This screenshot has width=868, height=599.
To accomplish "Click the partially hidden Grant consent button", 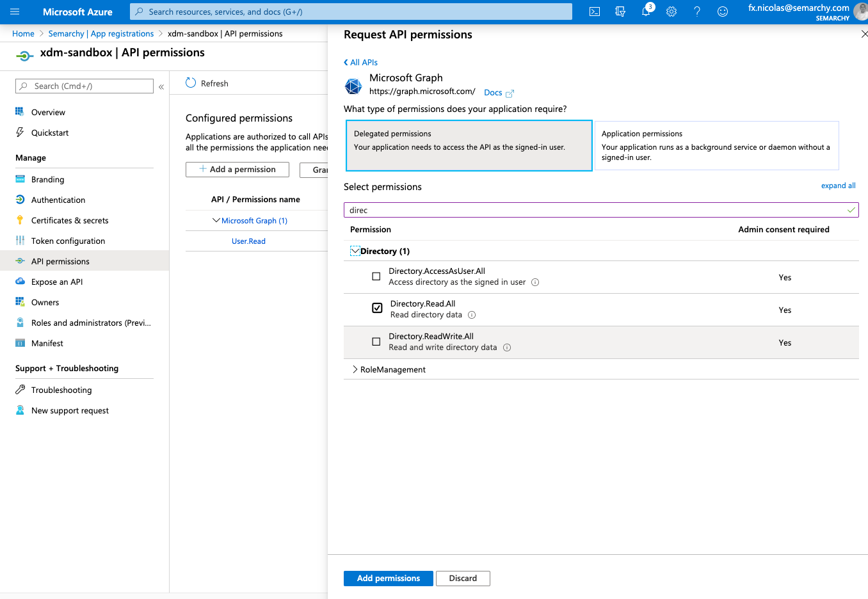I will 314,170.
